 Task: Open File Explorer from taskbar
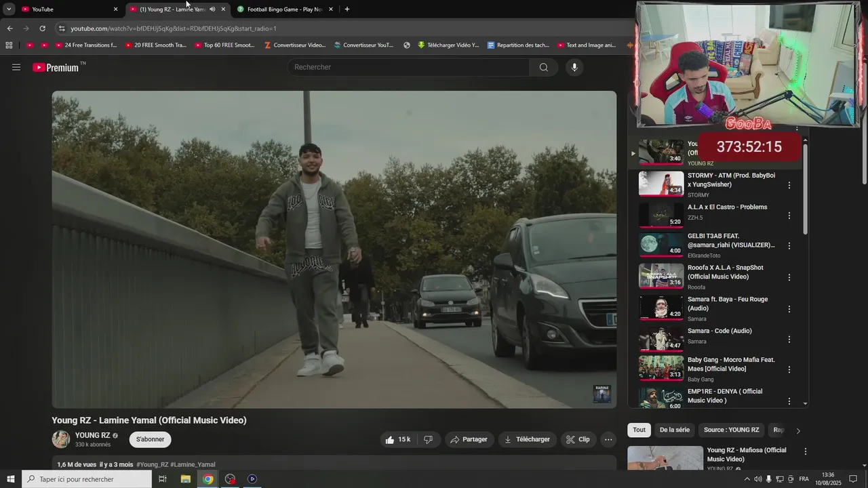click(185, 479)
